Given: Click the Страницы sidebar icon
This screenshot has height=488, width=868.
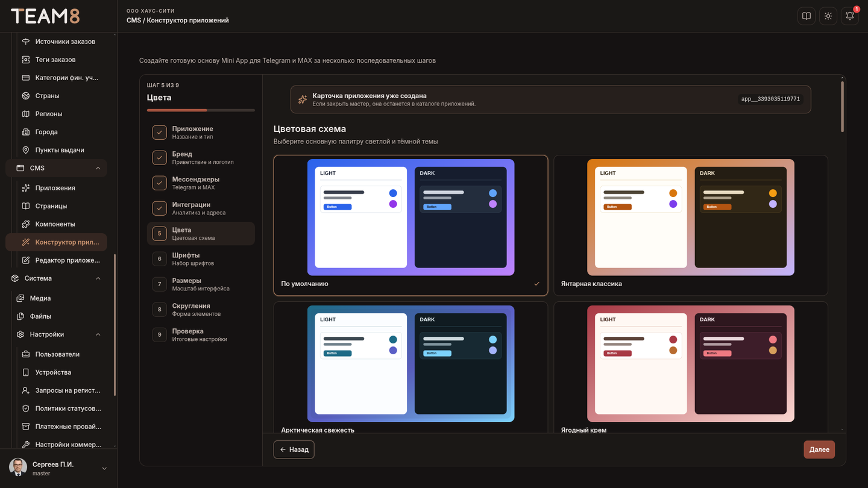Looking at the screenshot, I should (x=25, y=206).
